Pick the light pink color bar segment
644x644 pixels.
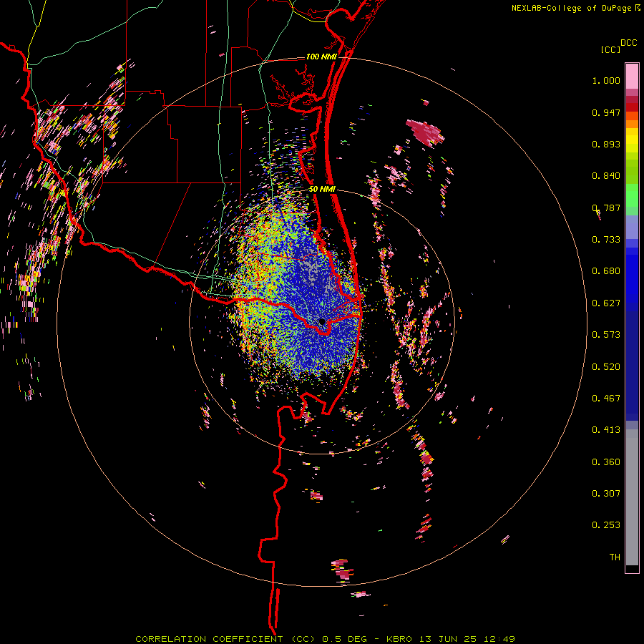click(632, 76)
